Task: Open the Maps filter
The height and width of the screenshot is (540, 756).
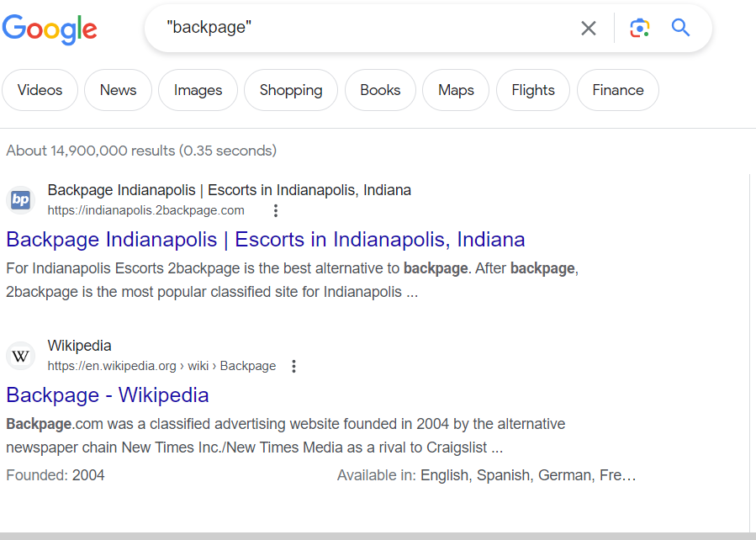Action: pyautogui.click(x=456, y=90)
